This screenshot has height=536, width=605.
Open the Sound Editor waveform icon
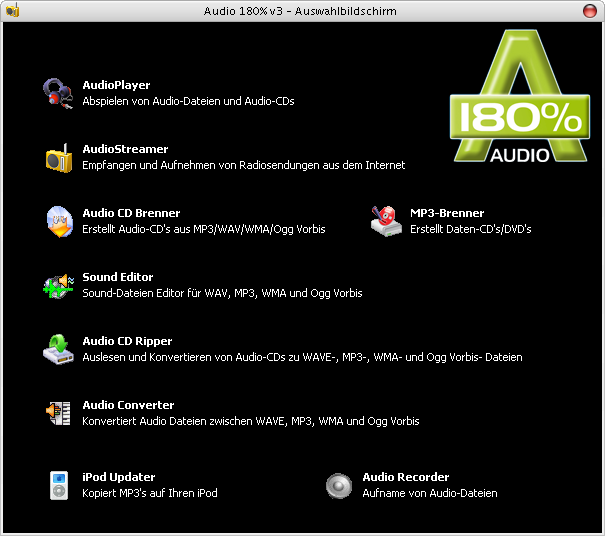[58, 286]
